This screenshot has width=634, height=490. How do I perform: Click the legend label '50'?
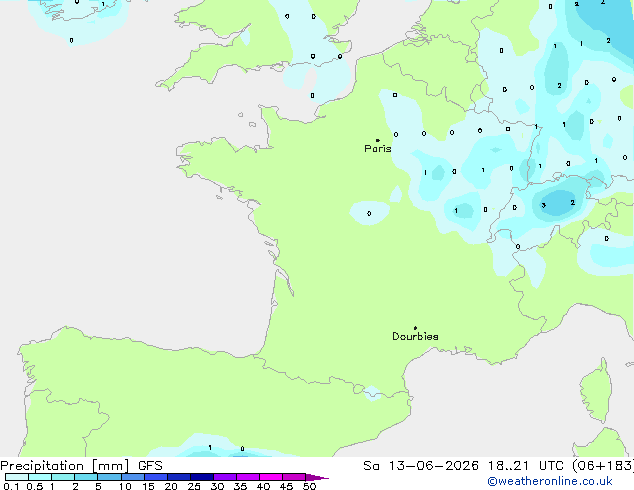310,486
